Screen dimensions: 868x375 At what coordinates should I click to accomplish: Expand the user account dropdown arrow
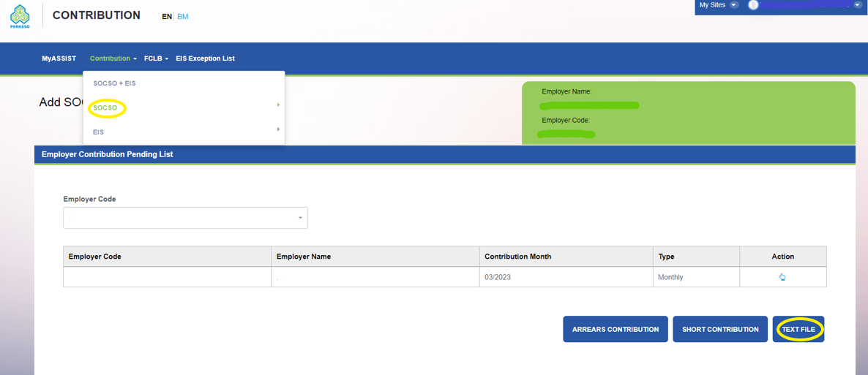[x=858, y=4]
